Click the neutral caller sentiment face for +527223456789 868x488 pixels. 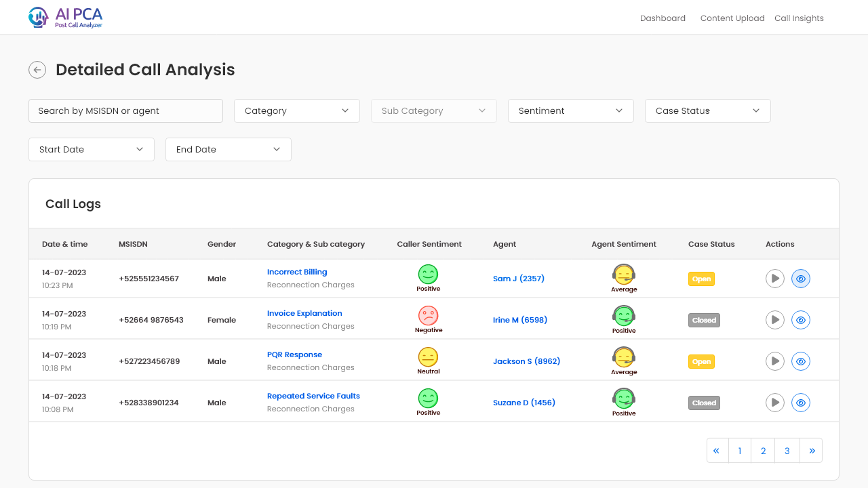(428, 357)
